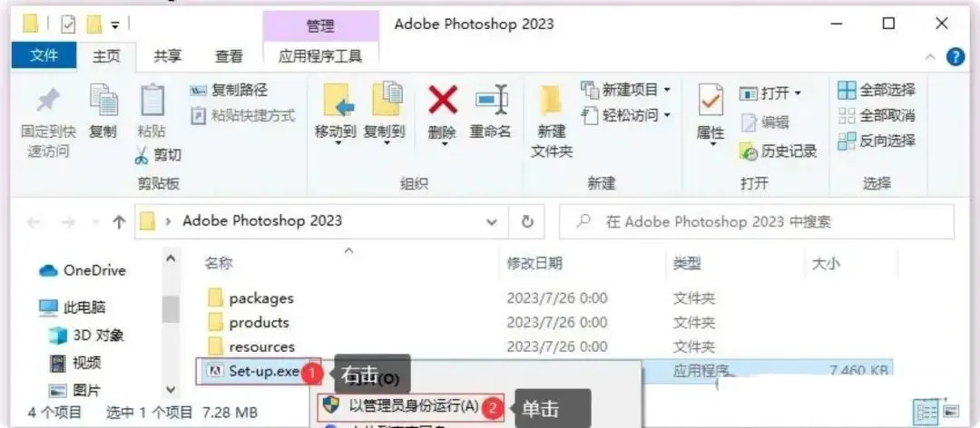Switch to the 主页 ribbon tab
This screenshot has height=428, width=980.
coord(106,55)
